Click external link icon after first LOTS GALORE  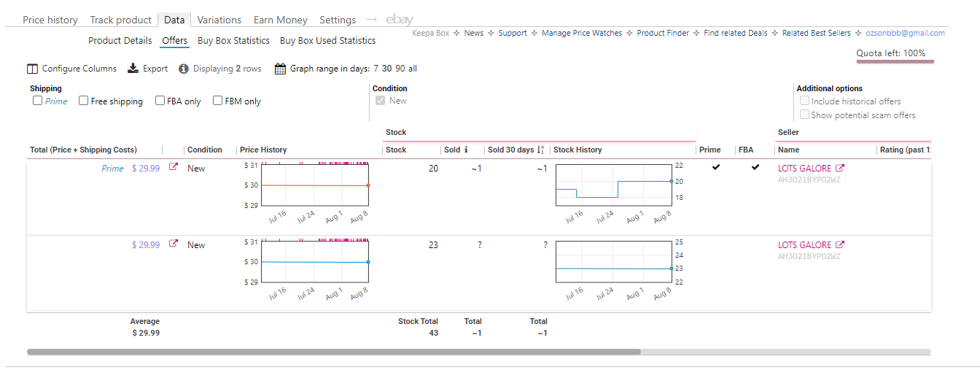[x=839, y=168]
